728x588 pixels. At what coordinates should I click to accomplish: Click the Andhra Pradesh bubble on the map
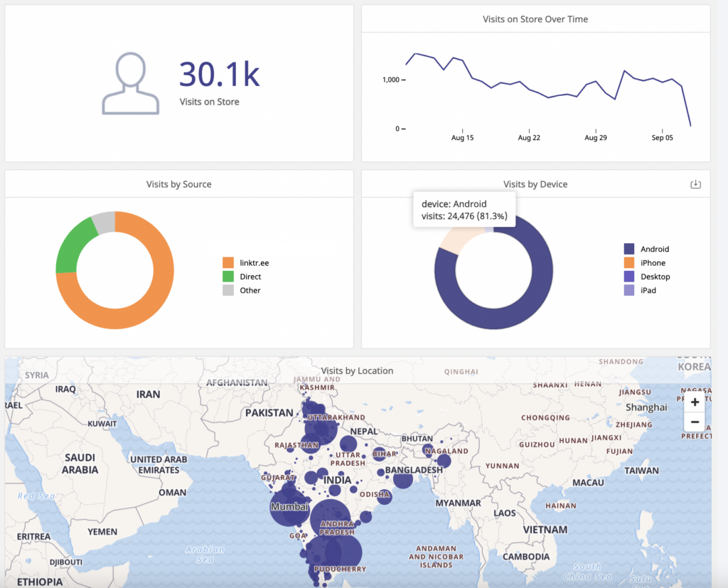[x=329, y=518]
